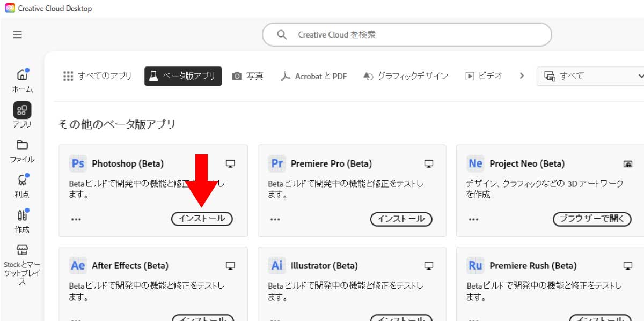This screenshot has width=644, height=321.
Task: Select the ベータ版アプリ tab
Action: coord(183,76)
